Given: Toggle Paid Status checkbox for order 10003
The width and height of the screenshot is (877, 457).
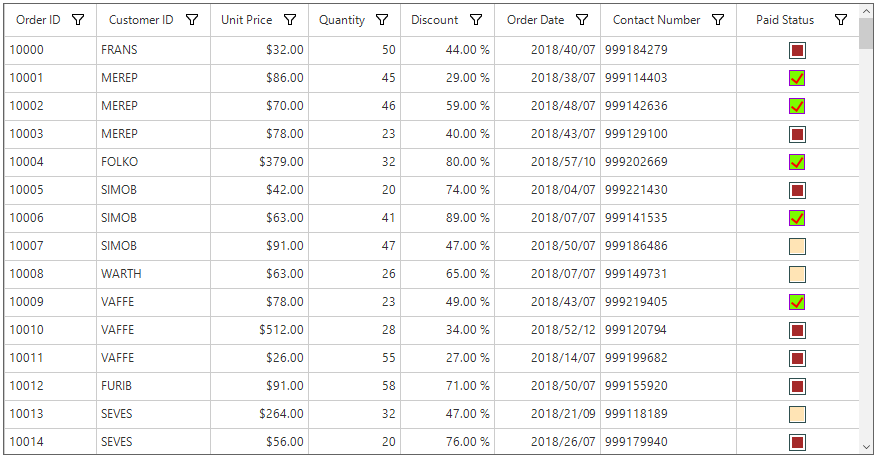Looking at the screenshot, I should (x=797, y=134).
